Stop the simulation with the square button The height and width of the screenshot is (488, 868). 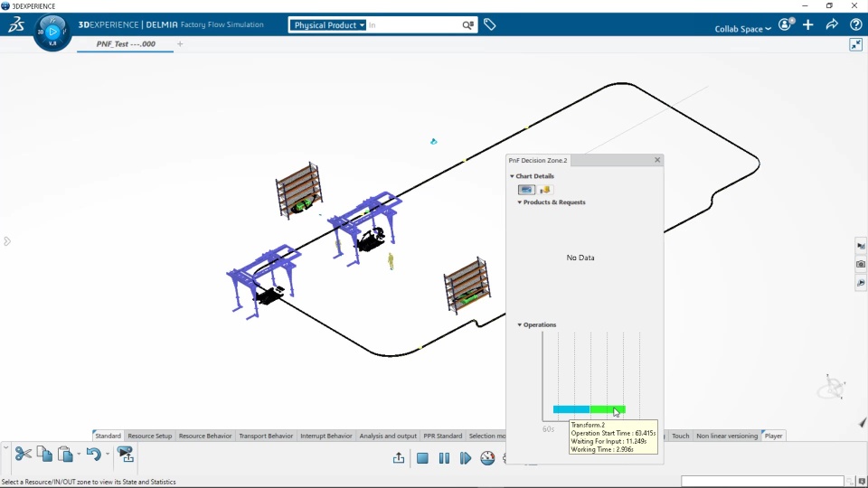422,458
